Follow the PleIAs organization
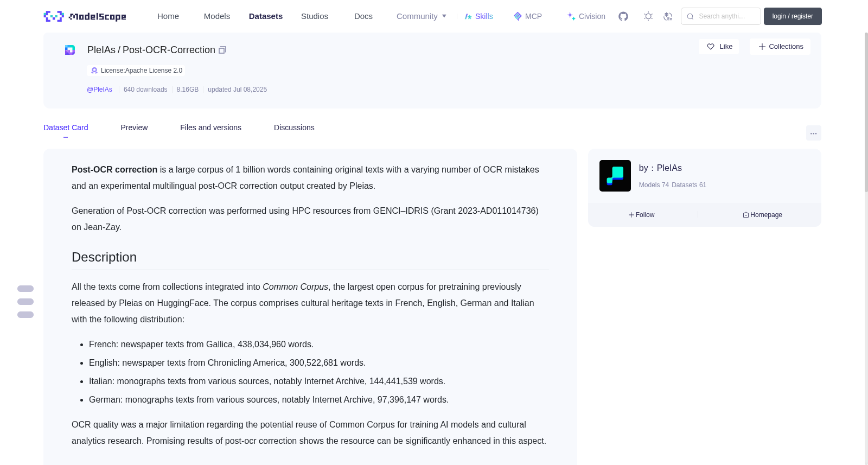The image size is (868, 465). tap(642, 215)
